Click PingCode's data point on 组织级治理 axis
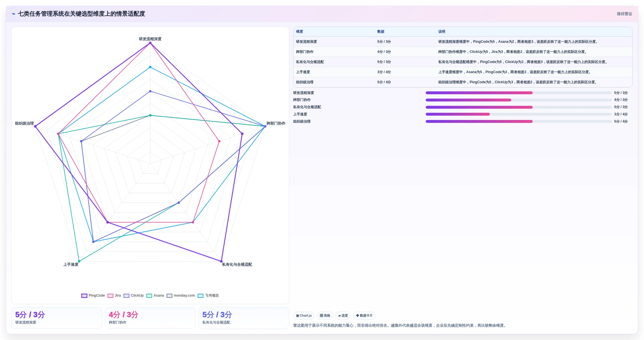This screenshot has height=340, width=644. coord(35,126)
